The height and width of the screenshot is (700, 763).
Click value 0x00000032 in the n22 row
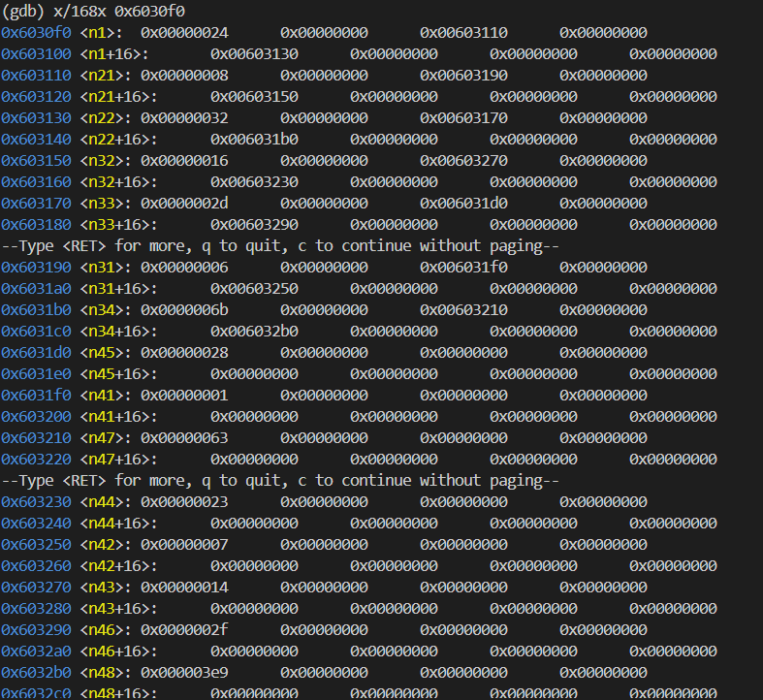tap(184, 118)
